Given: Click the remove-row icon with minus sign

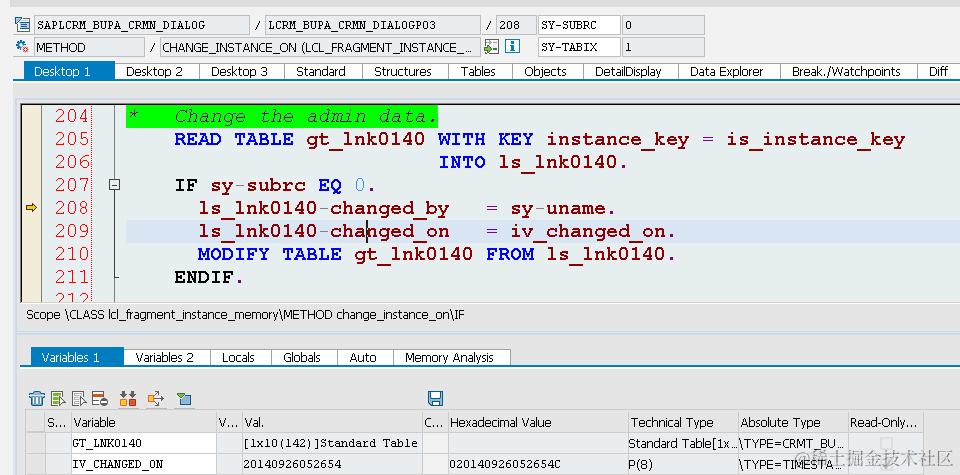Looking at the screenshot, I should tap(100, 399).
